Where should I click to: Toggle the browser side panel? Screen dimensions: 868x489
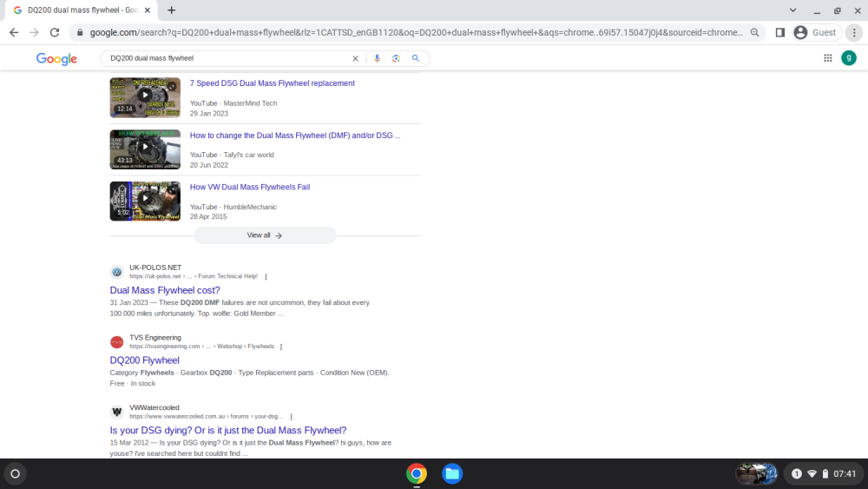(x=780, y=33)
